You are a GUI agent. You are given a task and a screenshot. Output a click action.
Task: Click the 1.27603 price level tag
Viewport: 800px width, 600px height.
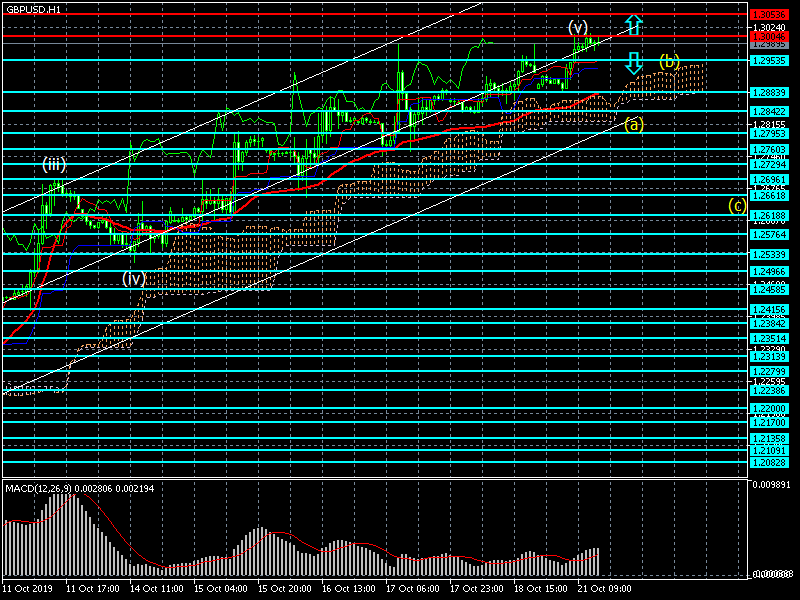770,150
